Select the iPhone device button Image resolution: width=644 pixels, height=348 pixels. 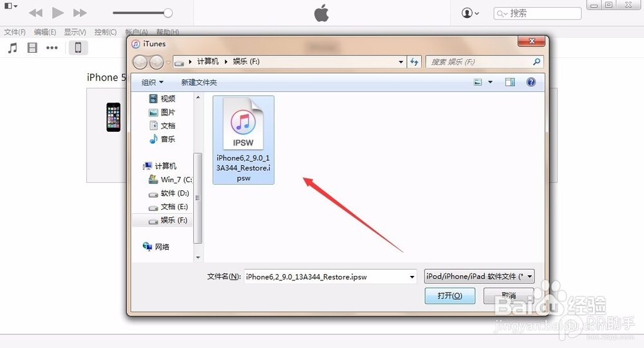78,48
